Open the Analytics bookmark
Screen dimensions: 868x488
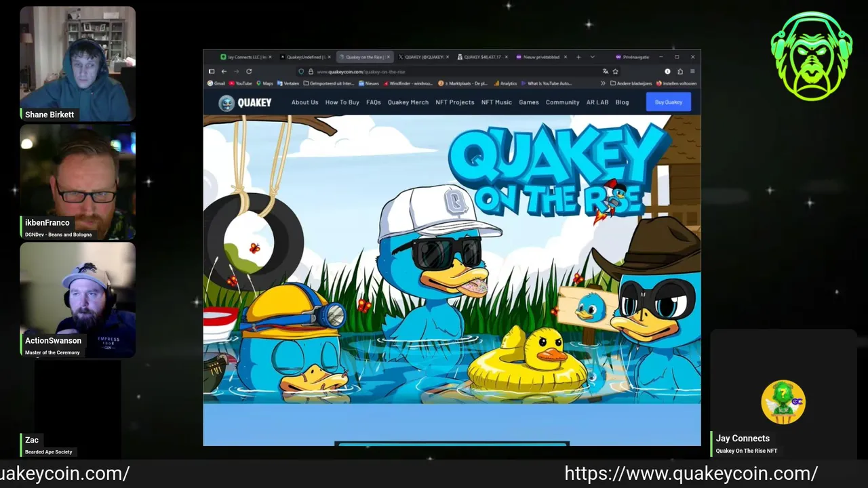[x=505, y=83]
